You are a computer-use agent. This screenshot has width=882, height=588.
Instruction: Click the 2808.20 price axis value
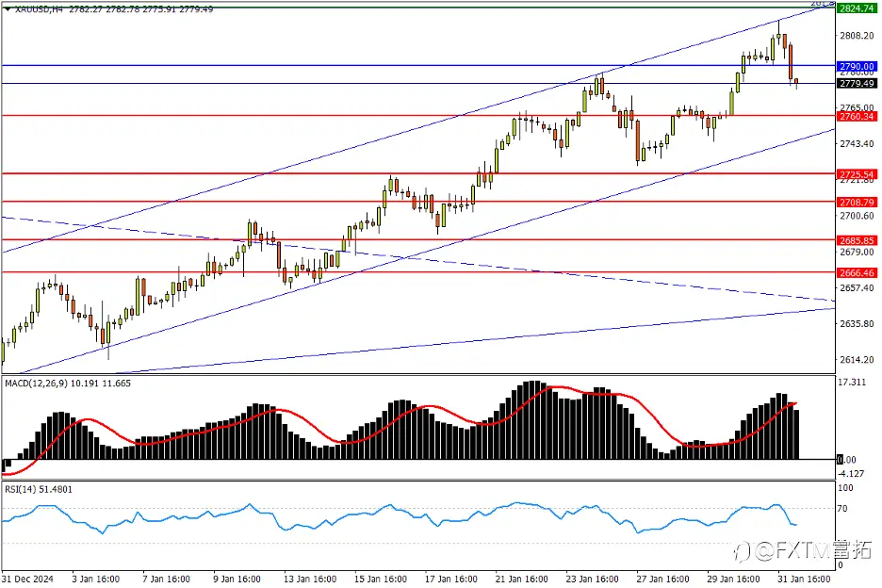point(857,36)
